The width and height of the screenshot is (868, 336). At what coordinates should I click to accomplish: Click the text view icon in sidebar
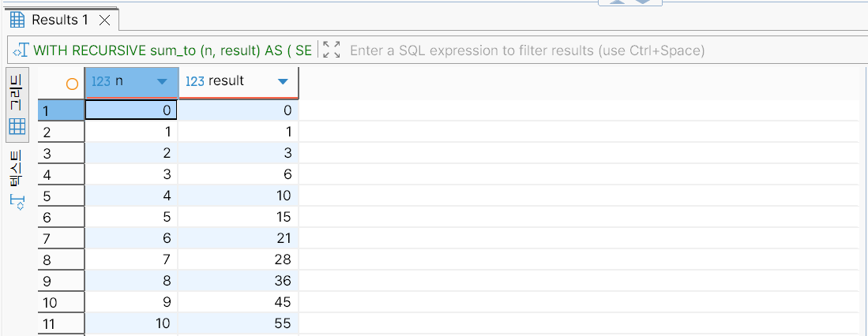click(17, 202)
